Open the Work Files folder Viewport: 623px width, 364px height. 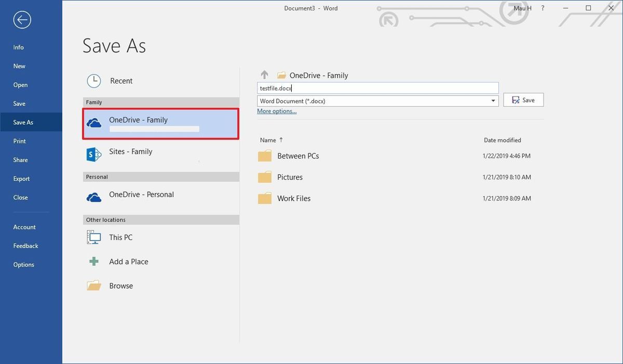pos(293,198)
